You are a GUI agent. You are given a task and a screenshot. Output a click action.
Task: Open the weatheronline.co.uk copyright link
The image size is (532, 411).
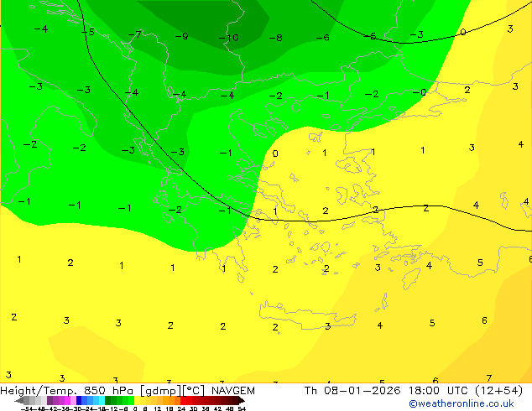pyautogui.click(x=462, y=403)
